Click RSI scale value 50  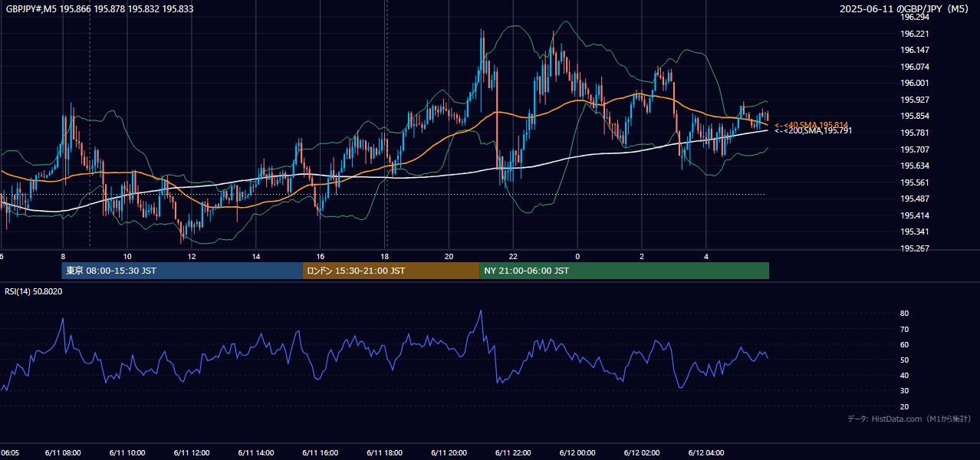point(904,360)
